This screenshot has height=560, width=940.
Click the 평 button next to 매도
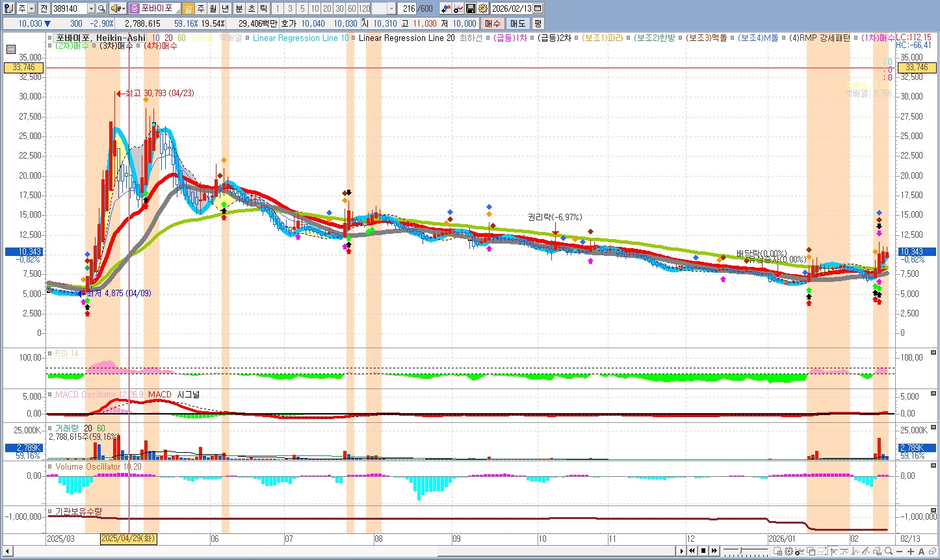coord(538,23)
